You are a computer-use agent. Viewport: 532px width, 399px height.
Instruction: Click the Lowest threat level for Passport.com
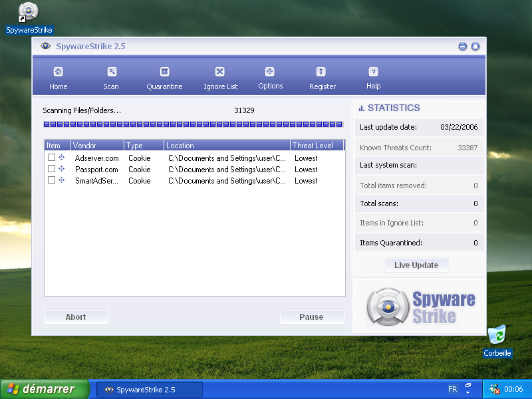pyautogui.click(x=306, y=170)
